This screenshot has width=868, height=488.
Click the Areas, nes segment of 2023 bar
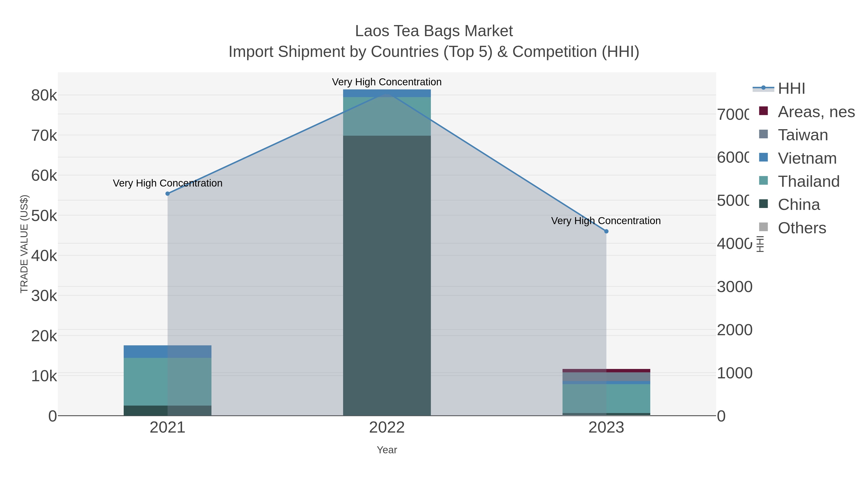point(606,371)
